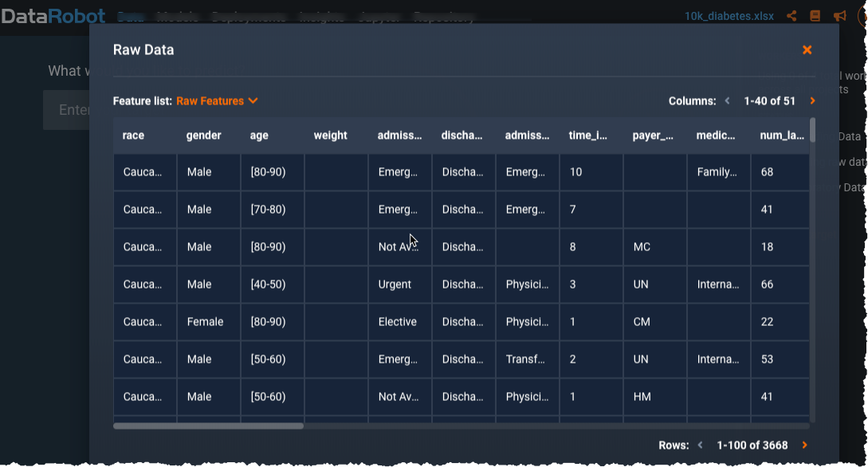Screen dimensions: 868x467
Task: Click the vertical scrollbar of the table
Action: [x=812, y=130]
